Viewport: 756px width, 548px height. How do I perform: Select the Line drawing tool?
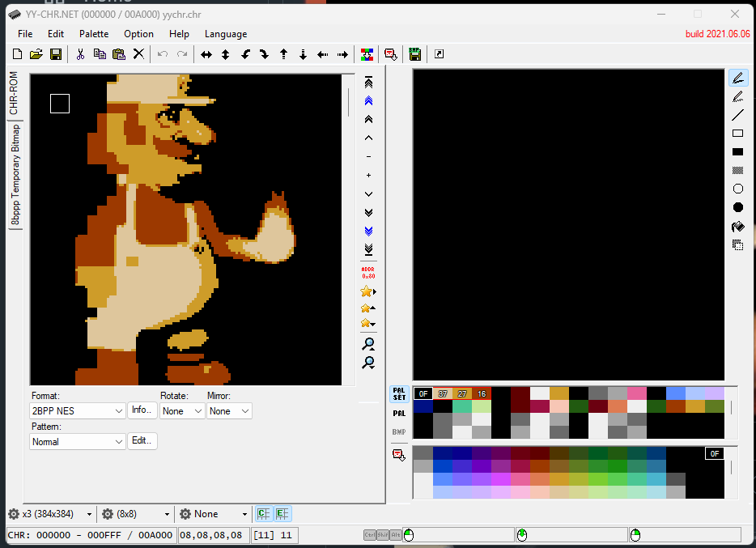point(738,115)
